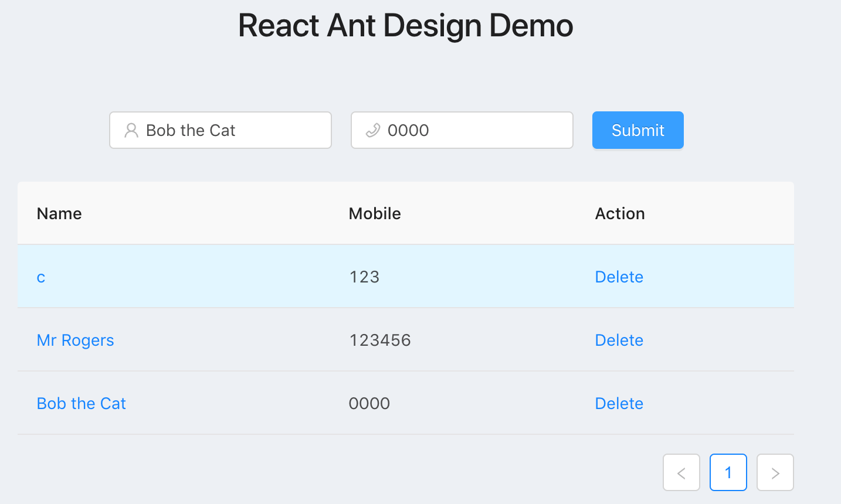Delete the row for Mr Rogers
Screen dimensions: 841x504
(x=619, y=340)
